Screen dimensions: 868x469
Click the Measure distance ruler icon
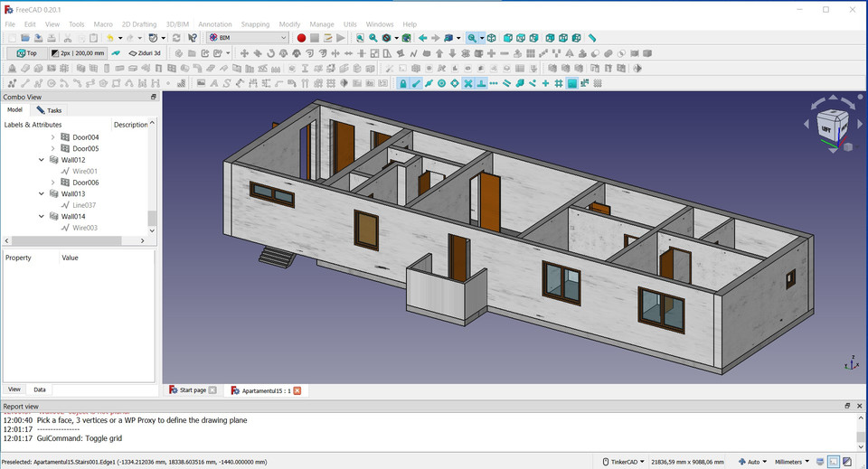click(592, 38)
